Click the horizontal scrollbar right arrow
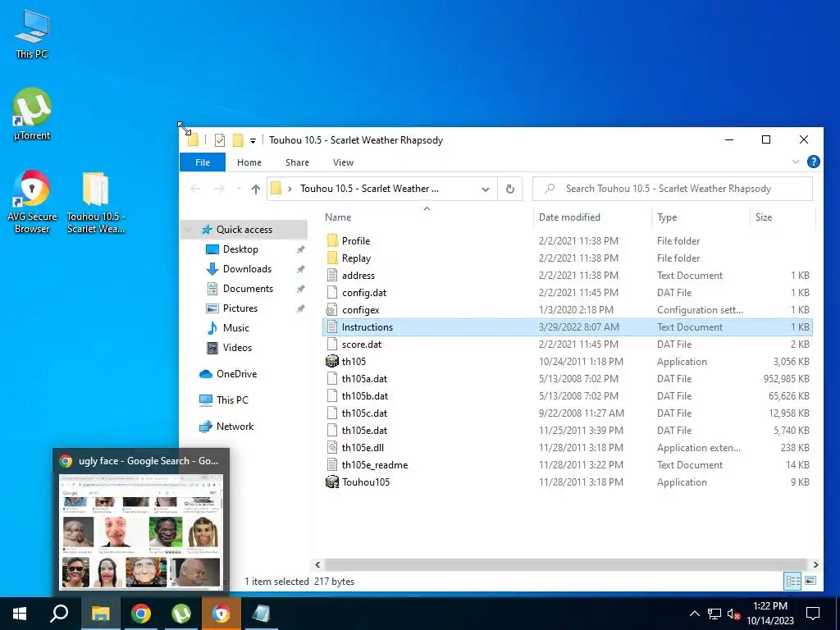 click(815, 564)
